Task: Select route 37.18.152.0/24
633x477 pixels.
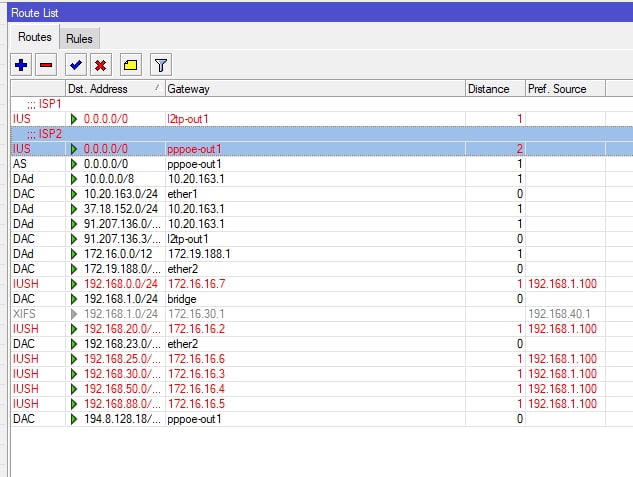Action: pyautogui.click(x=121, y=209)
